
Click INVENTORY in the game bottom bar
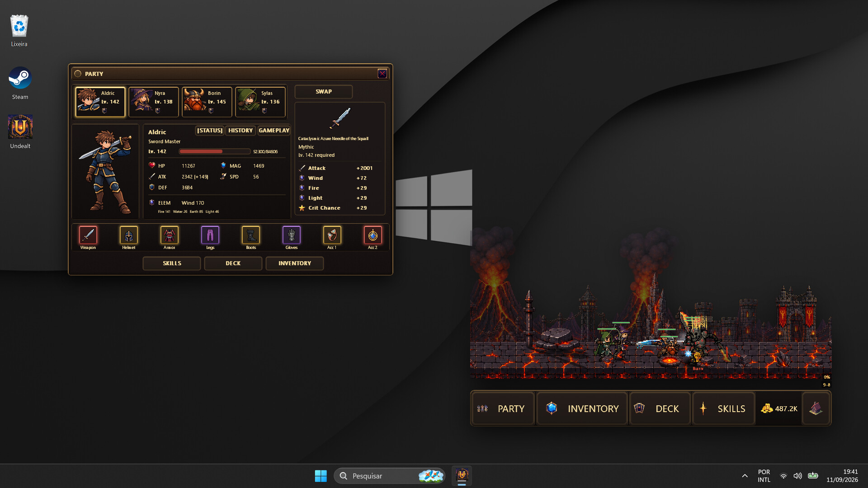[582, 408]
